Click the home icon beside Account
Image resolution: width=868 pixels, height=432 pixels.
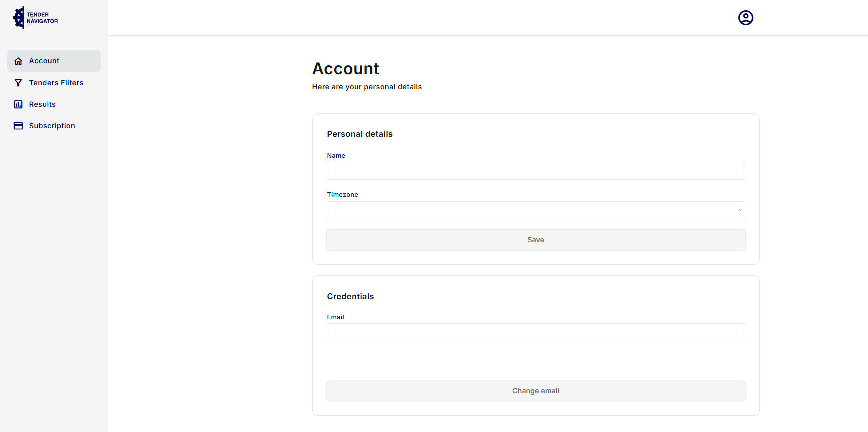[x=18, y=61]
